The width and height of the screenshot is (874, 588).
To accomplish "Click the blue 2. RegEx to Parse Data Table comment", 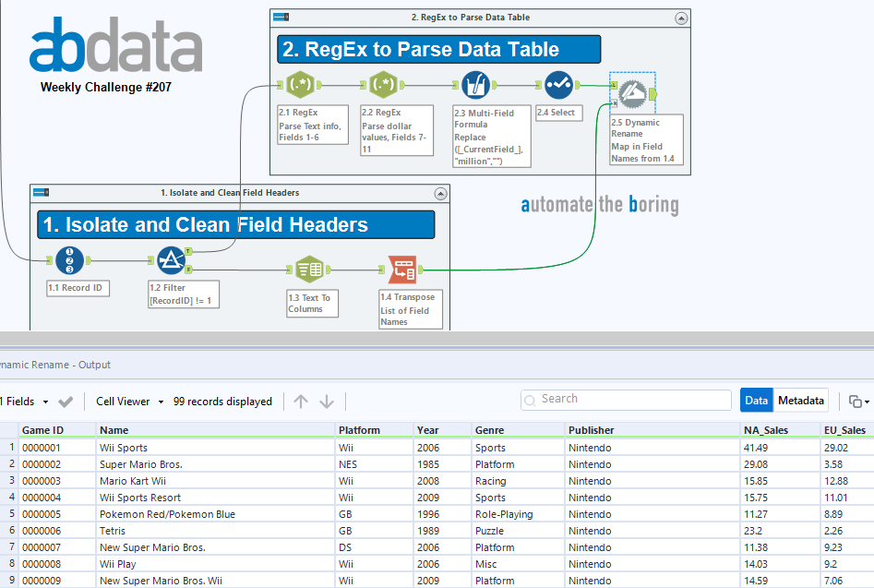I will click(x=438, y=50).
